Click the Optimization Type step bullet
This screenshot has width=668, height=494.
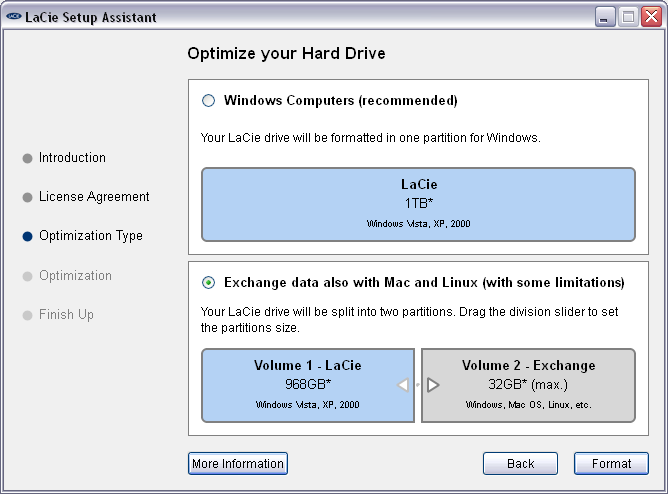coord(27,237)
